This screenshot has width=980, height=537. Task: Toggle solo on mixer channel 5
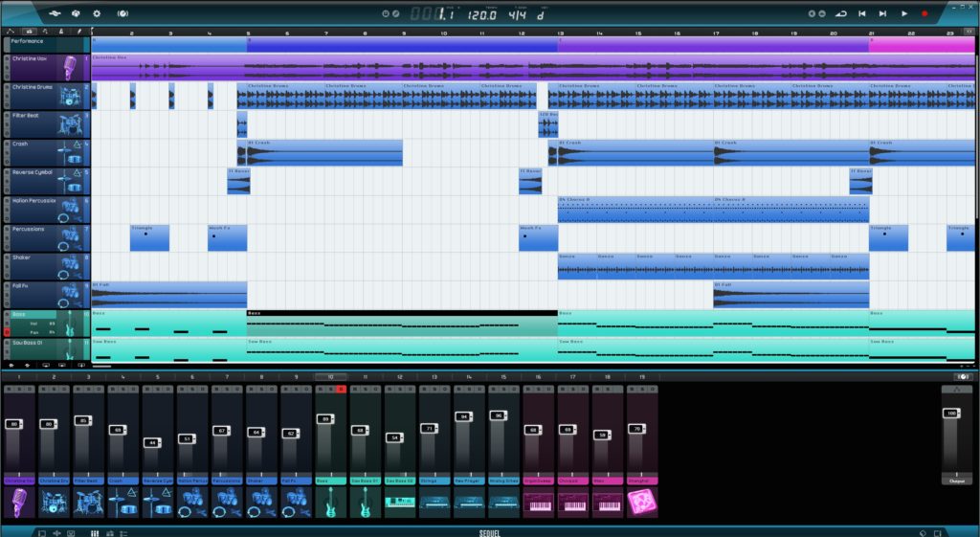pos(157,390)
